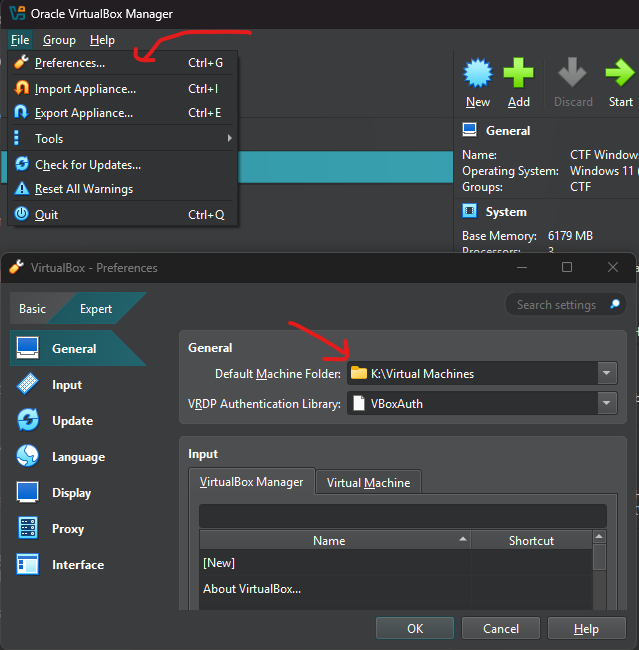Switch to VirtualBox Manager input tab
Viewport: 639px width, 650px height.
(251, 482)
